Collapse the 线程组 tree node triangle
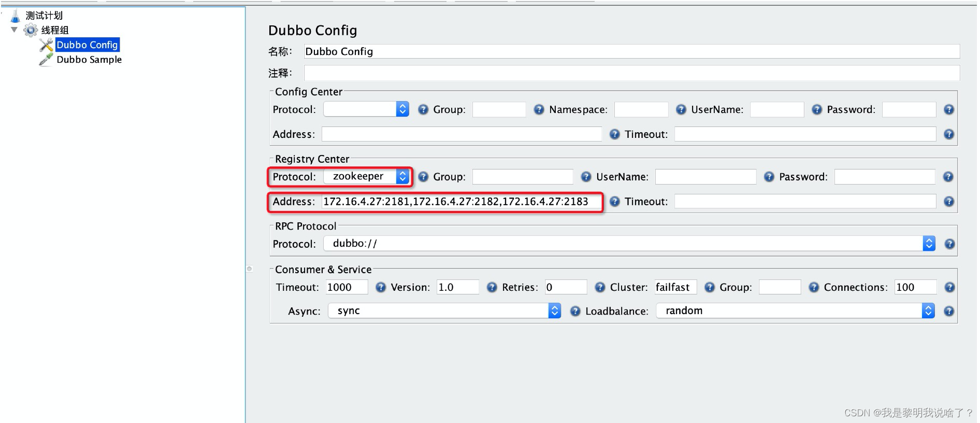Screen dimensions: 980x423 coord(14,30)
